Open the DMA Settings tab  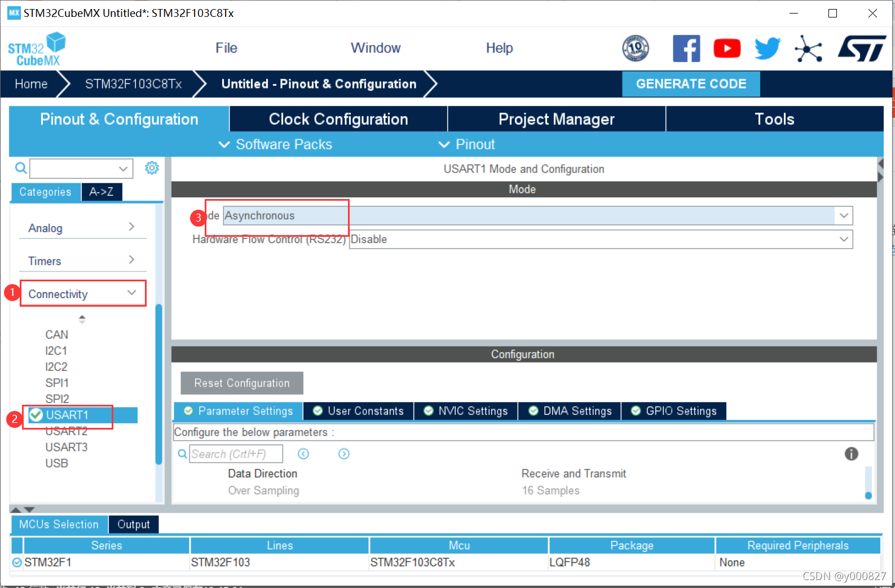click(570, 411)
